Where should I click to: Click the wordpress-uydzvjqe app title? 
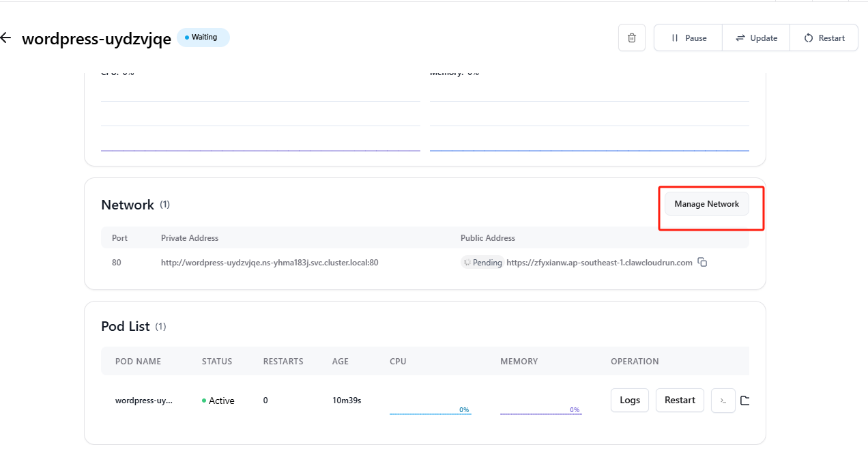96,39
